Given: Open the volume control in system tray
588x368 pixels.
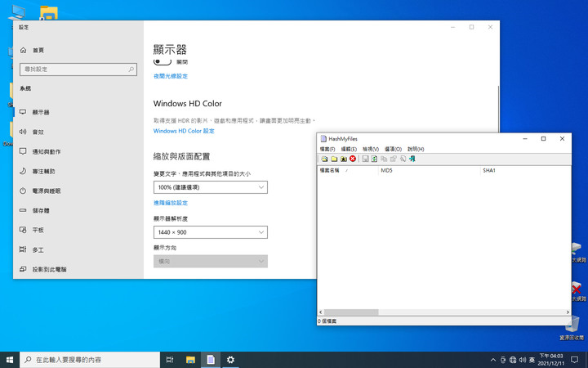Looking at the screenshot, I should pyautogui.click(x=523, y=360).
